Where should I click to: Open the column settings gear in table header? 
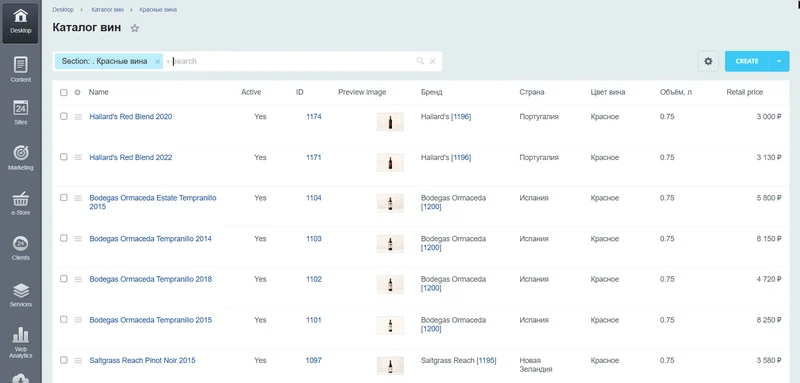tap(78, 92)
